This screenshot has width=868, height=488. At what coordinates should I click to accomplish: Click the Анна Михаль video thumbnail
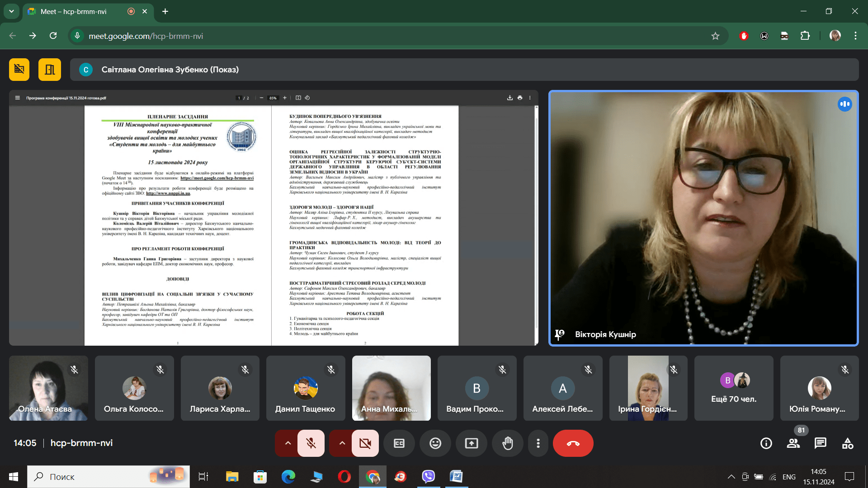pyautogui.click(x=391, y=388)
